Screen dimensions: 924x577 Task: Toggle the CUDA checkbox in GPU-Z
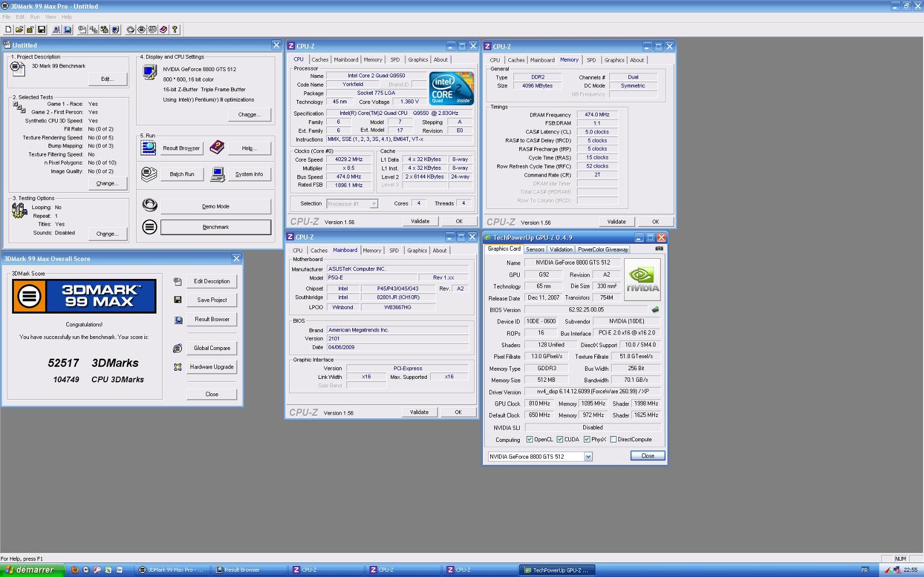tap(560, 439)
